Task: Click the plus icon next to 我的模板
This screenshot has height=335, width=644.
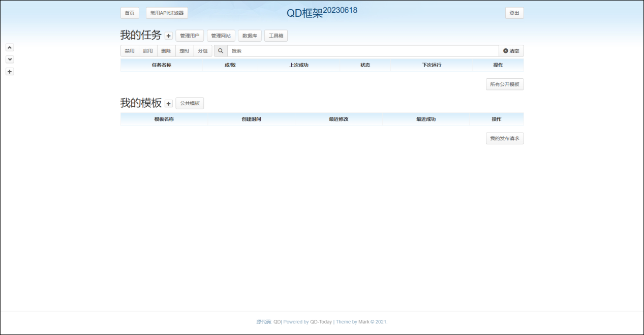Action: click(x=169, y=104)
